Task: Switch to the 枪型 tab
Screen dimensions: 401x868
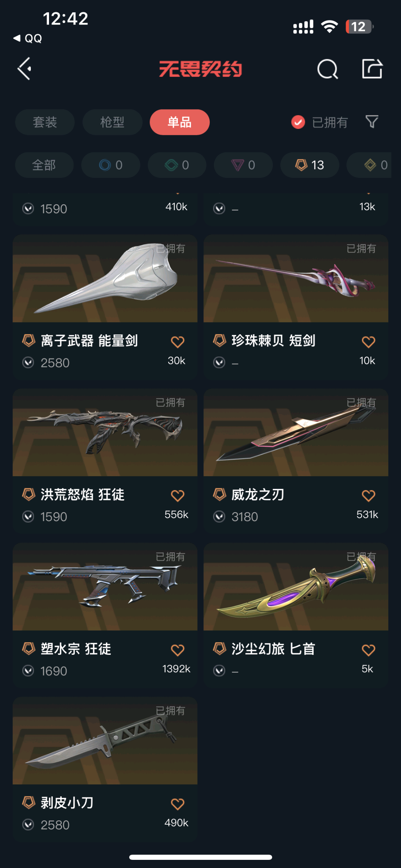Action: pyautogui.click(x=112, y=122)
